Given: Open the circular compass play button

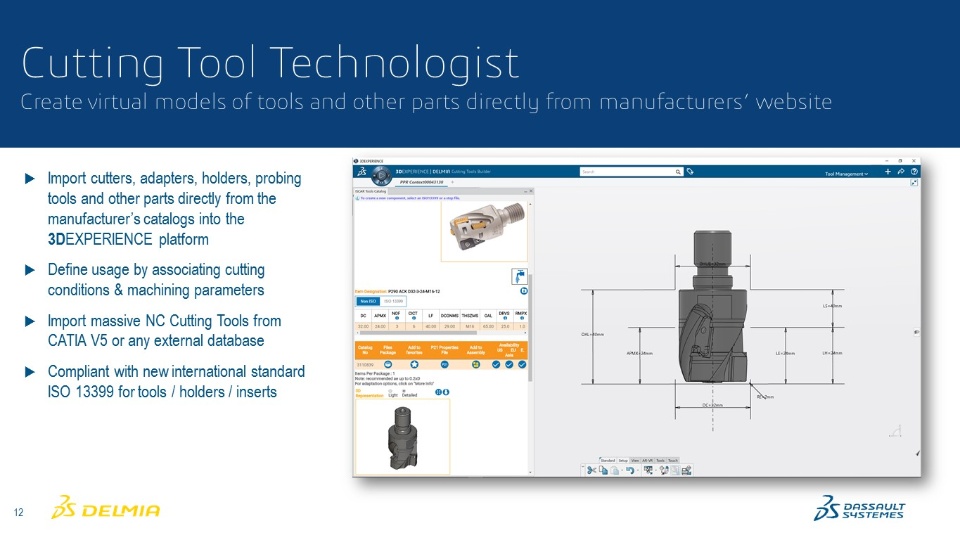Looking at the screenshot, I should point(381,176).
